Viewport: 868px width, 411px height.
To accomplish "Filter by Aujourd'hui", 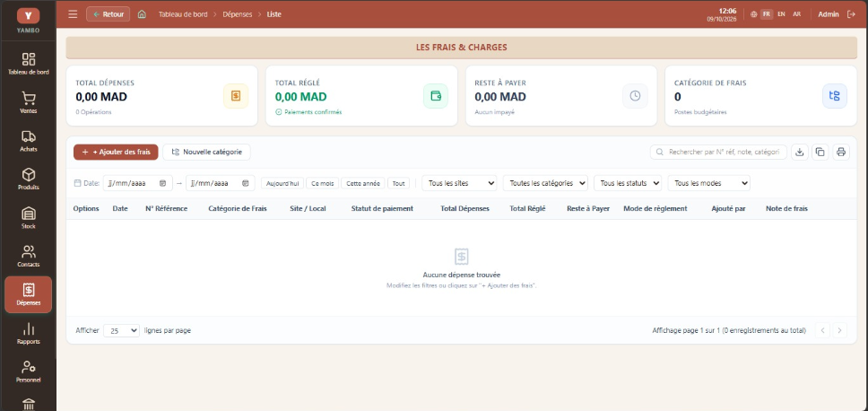I will [282, 183].
